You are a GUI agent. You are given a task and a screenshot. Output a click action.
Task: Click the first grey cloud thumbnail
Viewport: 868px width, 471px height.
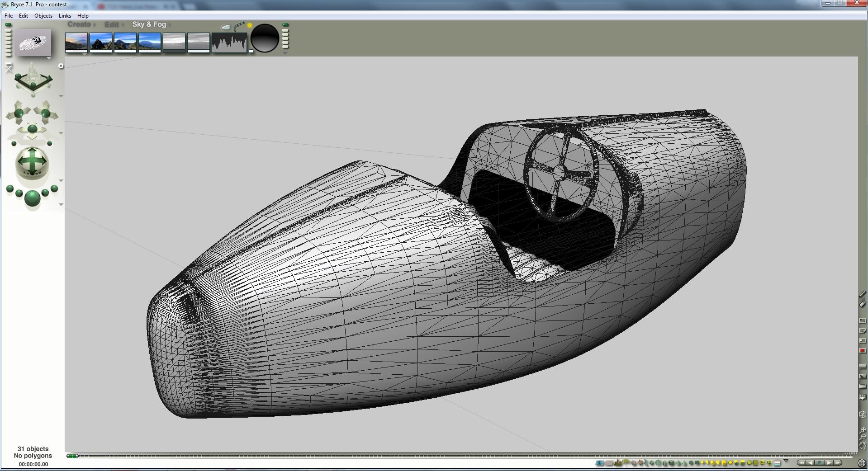coord(174,42)
